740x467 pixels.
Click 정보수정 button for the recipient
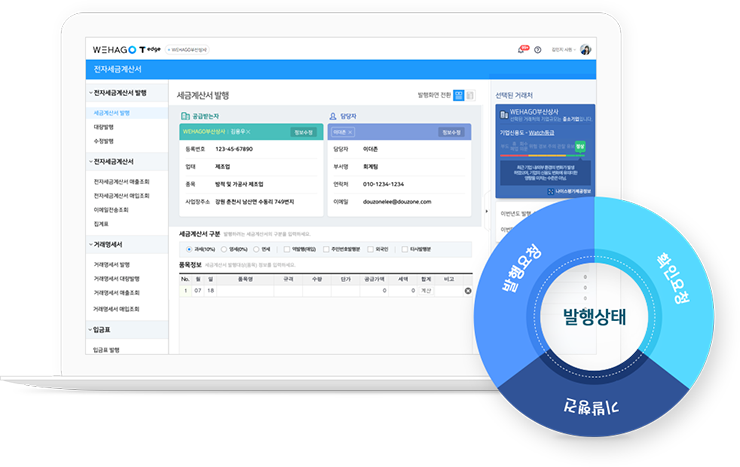coord(303,131)
